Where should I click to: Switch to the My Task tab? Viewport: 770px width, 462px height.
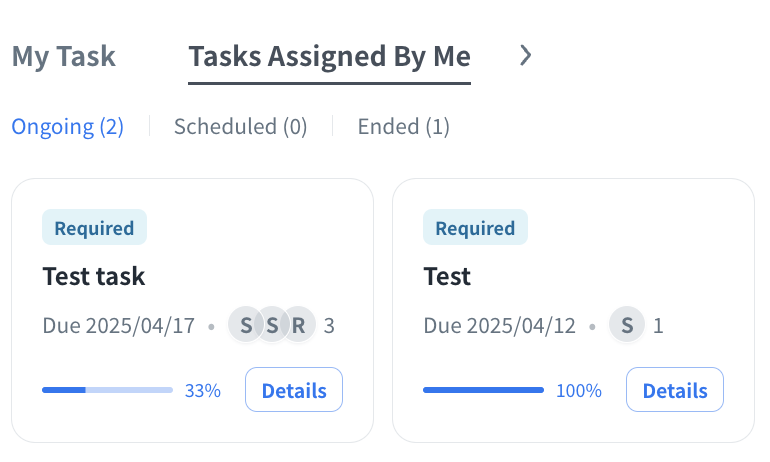point(63,56)
